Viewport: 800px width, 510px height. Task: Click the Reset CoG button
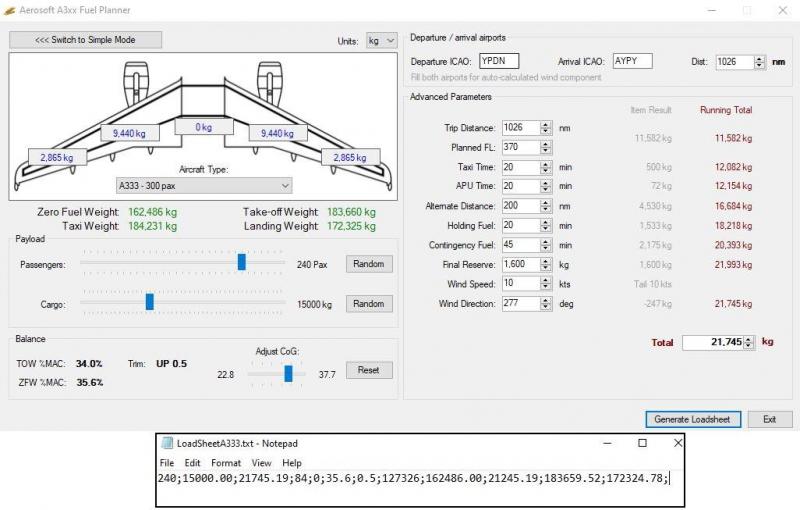coord(369,370)
